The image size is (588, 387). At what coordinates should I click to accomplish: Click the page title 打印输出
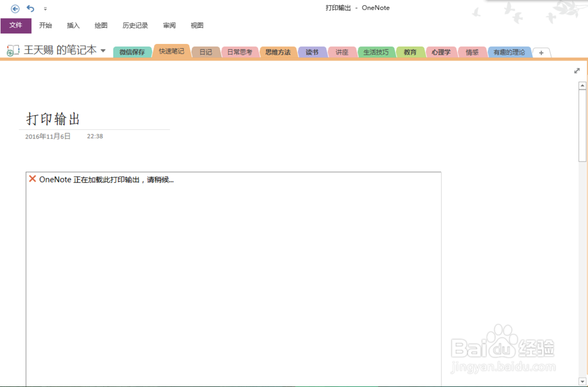coord(53,119)
